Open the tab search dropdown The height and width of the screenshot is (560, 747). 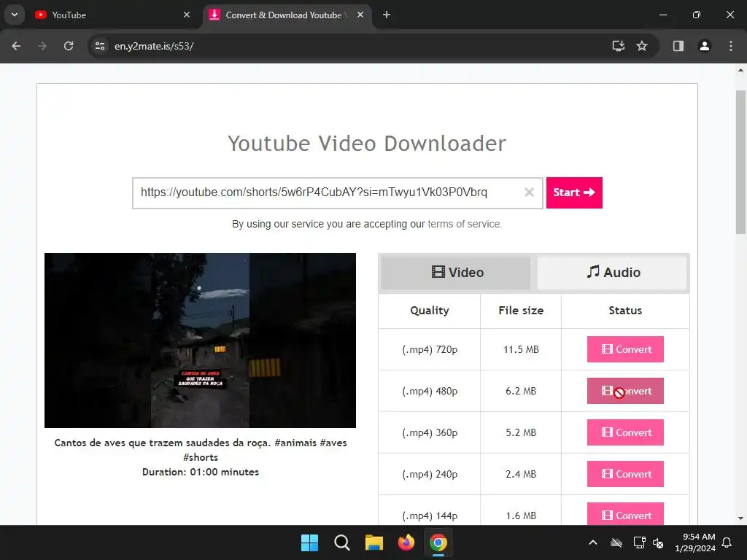pyautogui.click(x=15, y=15)
